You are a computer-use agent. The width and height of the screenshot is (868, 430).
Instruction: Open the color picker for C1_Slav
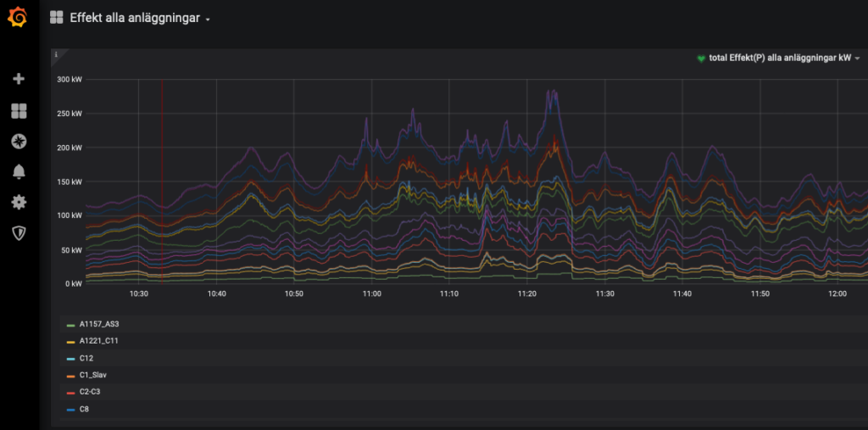[71, 375]
